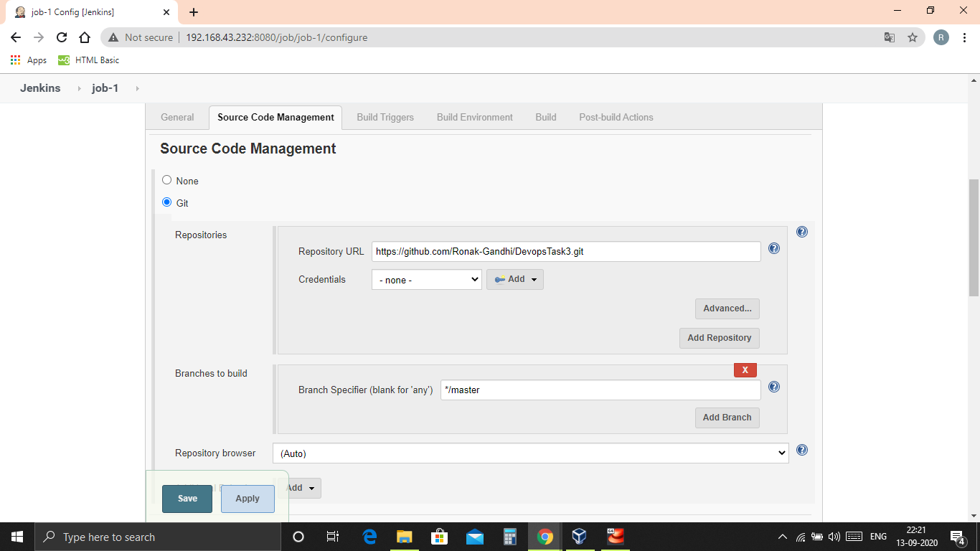Expand Jenkins breadcrumb arrow menu

(x=79, y=88)
